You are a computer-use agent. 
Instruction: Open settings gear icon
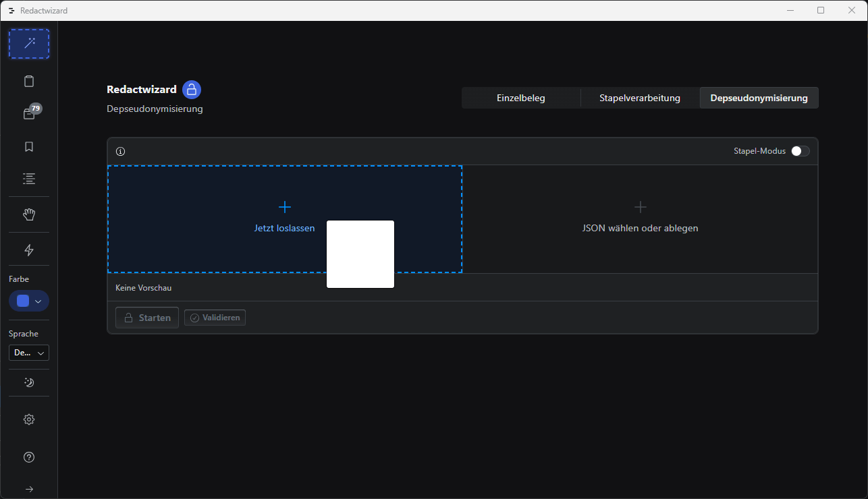[29, 419]
